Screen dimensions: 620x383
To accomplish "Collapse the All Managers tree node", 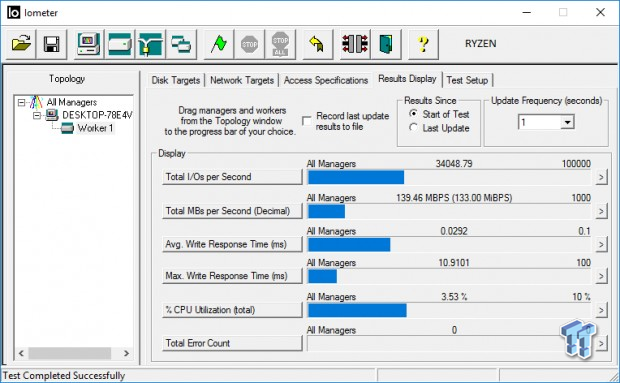I will [x=21, y=103].
